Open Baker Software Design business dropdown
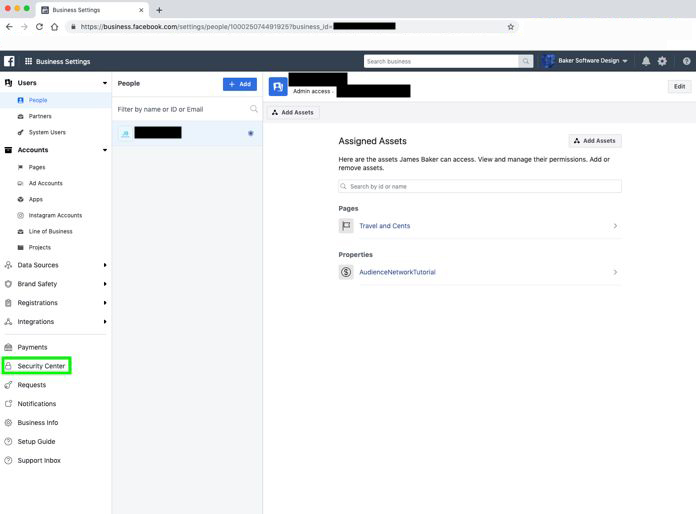 585,61
